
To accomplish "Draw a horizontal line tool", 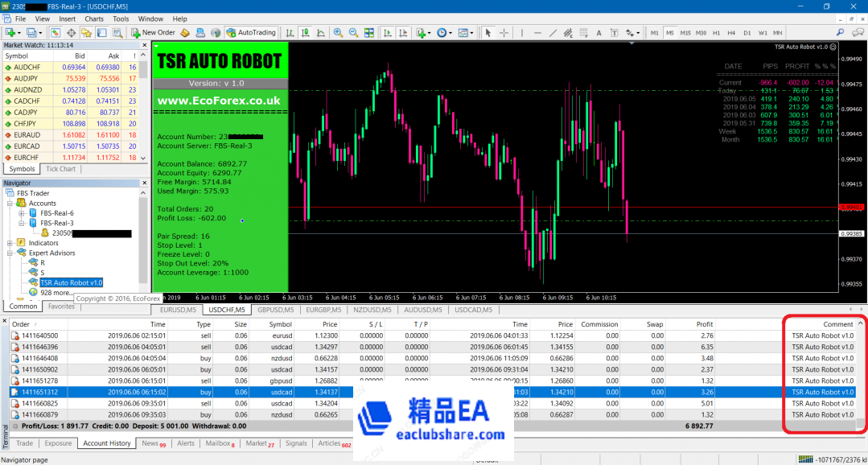I will (x=537, y=33).
